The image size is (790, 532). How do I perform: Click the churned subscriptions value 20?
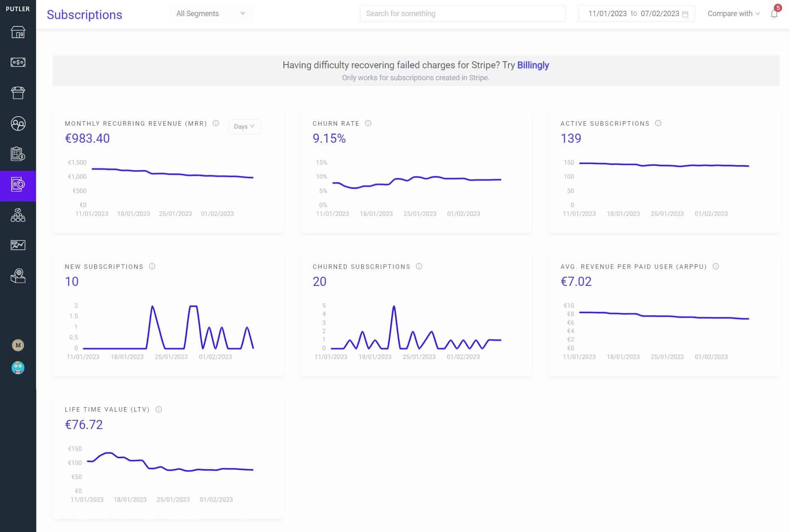pos(319,281)
